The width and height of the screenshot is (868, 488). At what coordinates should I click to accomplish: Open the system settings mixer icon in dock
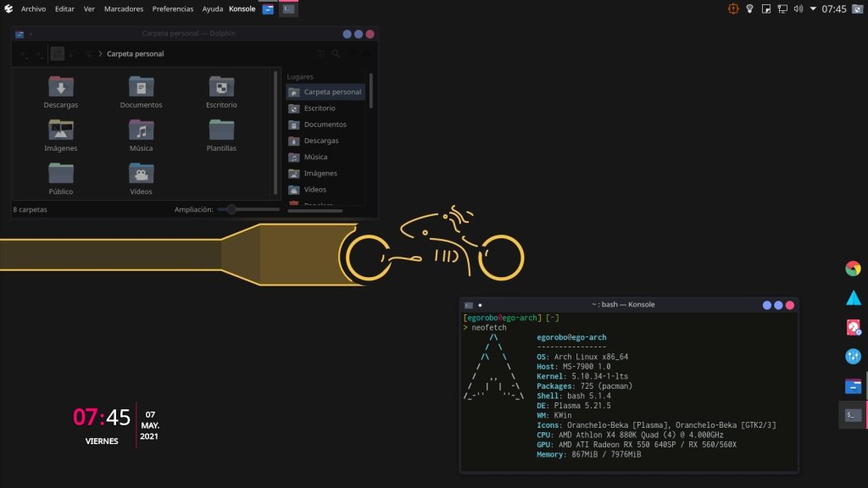[853, 357]
